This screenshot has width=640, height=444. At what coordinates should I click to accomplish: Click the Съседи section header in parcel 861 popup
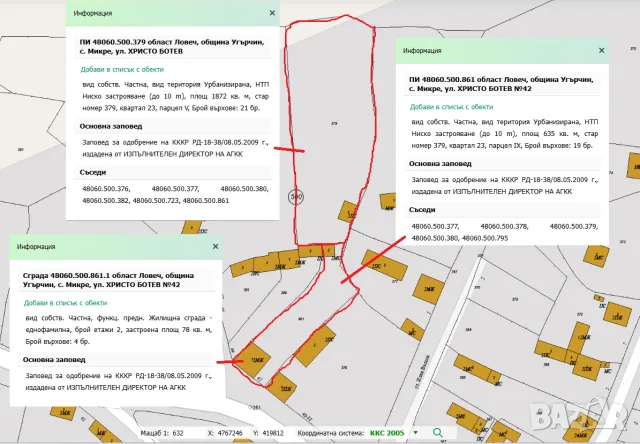coord(422,210)
